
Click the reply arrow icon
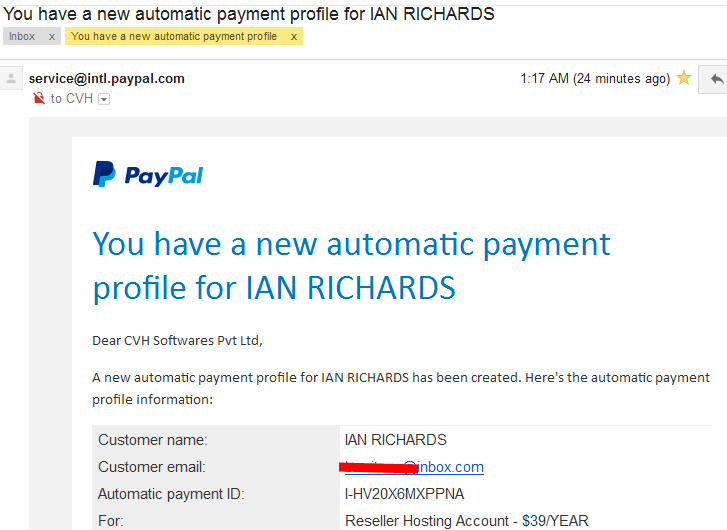(x=716, y=79)
